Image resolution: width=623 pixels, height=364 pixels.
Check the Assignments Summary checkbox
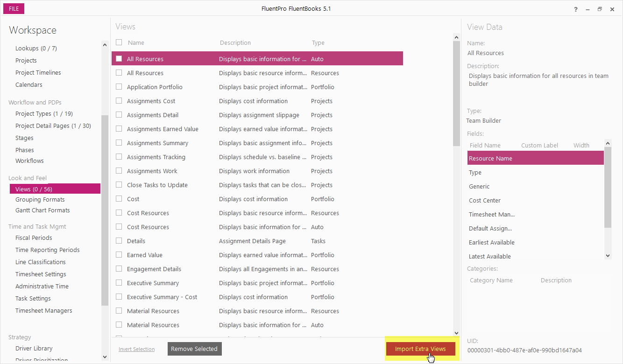coord(119,143)
